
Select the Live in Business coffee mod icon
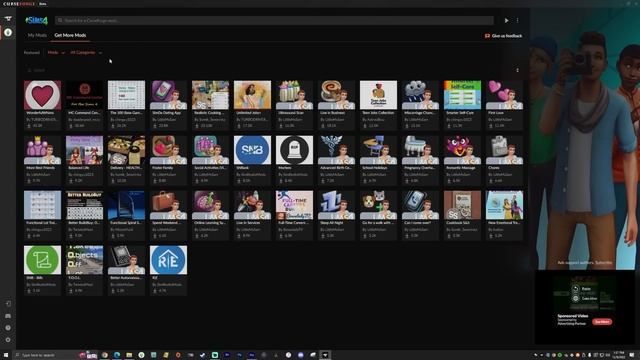336,95
